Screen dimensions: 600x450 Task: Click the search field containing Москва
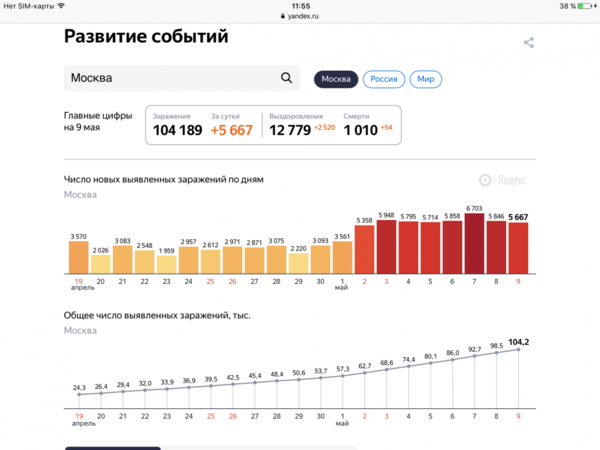point(170,78)
